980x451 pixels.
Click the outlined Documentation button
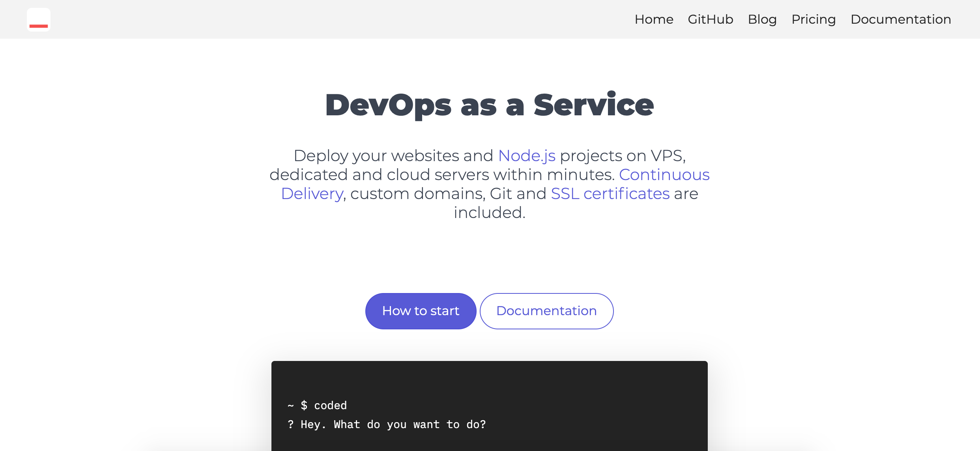(x=546, y=311)
